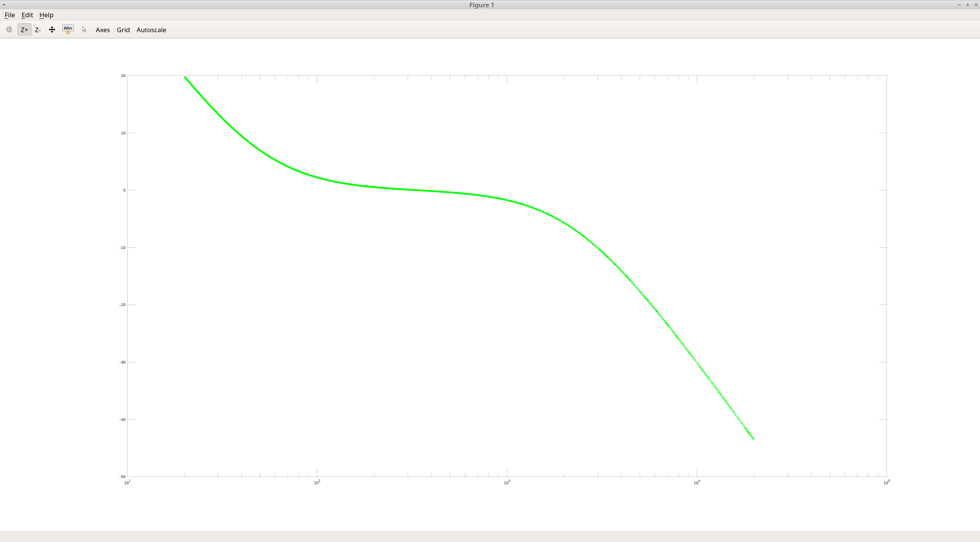The height and width of the screenshot is (542, 980).
Task: Click the Autoscale button
Action: (151, 29)
